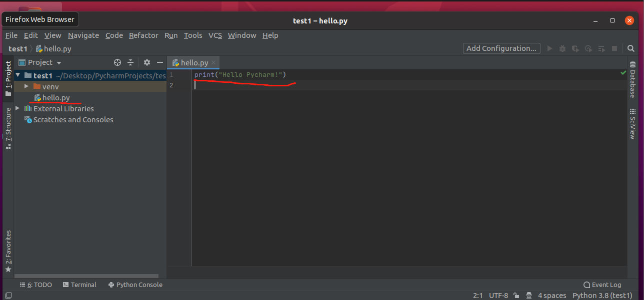Open the File menu
Screen dimensions: 644x300
(11, 35)
